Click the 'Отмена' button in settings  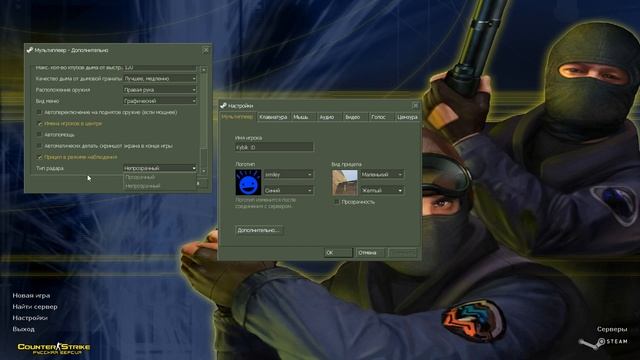tap(369, 253)
